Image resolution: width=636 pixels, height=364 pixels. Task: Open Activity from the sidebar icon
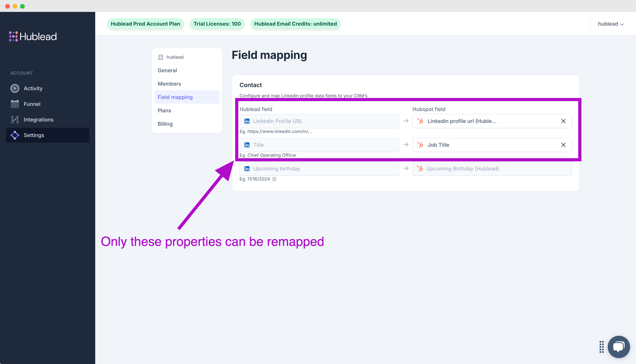(x=15, y=88)
